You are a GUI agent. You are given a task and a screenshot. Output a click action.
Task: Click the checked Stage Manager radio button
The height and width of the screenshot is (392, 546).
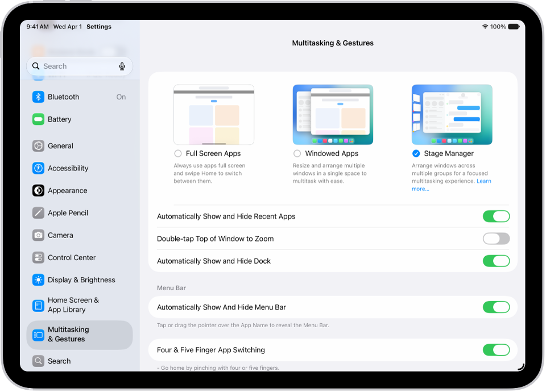click(x=416, y=153)
